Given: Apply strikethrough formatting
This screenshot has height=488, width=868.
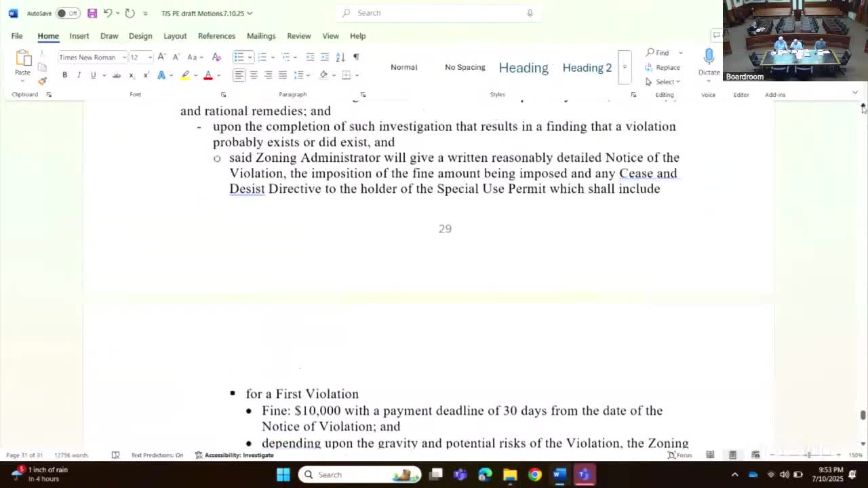Looking at the screenshot, I should coord(117,75).
